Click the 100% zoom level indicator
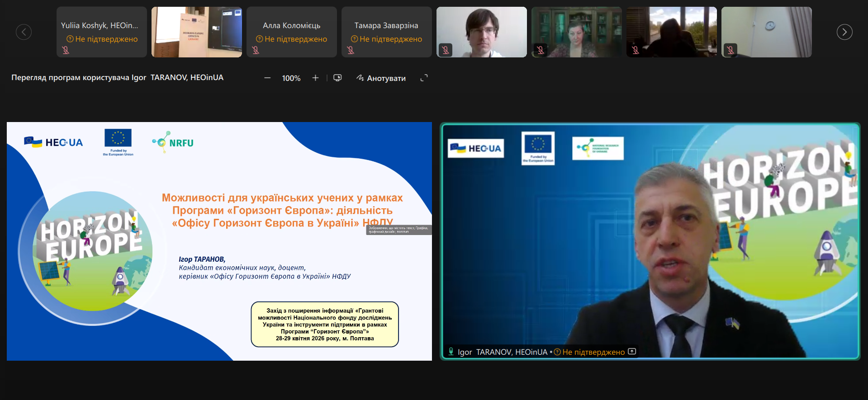The height and width of the screenshot is (400, 868). 291,78
